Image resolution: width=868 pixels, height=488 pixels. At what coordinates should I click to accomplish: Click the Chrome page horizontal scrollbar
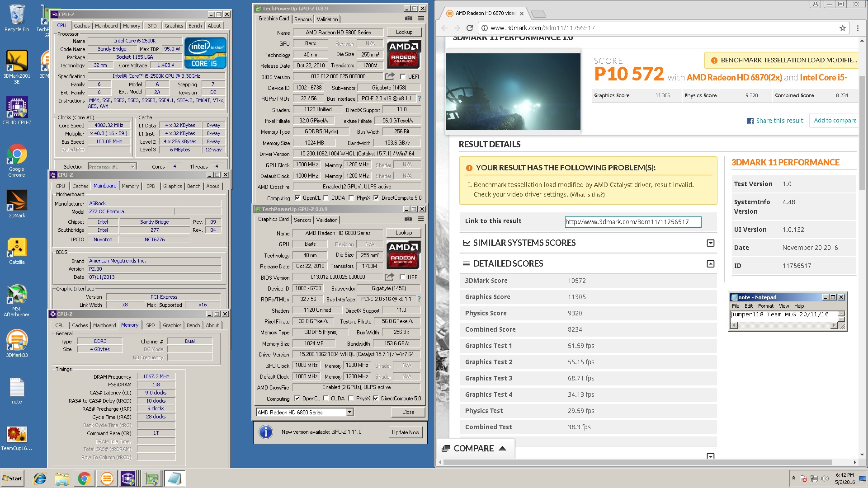(637, 462)
